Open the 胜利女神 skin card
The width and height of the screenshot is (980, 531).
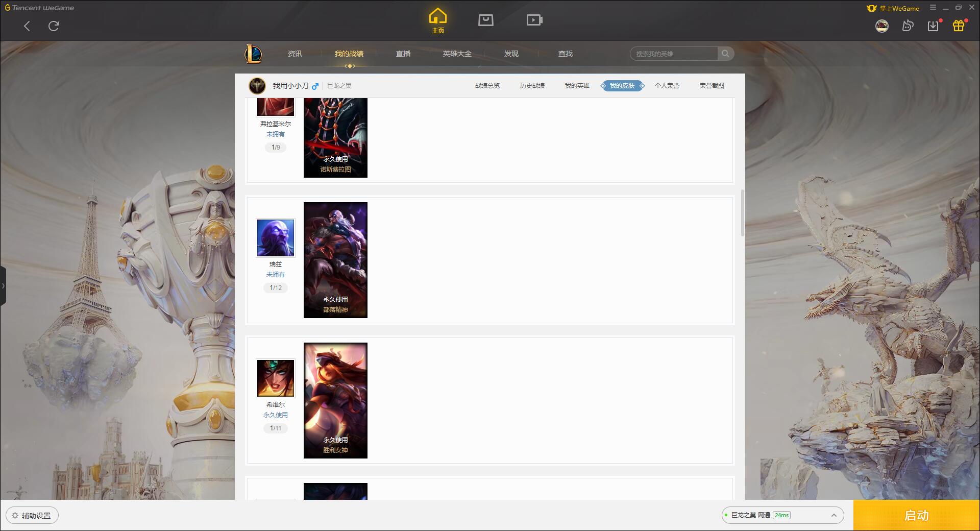tap(335, 400)
